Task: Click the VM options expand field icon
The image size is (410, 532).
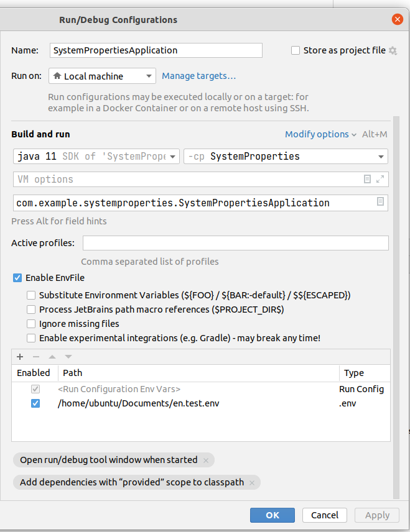Action: [x=380, y=180]
